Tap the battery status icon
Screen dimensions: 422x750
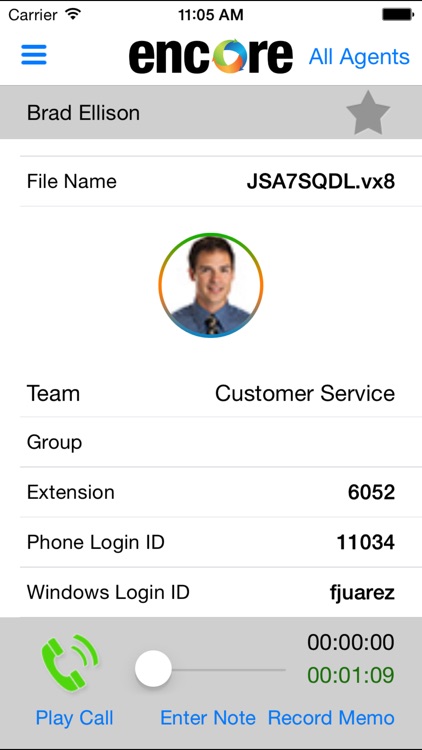coord(398,14)
